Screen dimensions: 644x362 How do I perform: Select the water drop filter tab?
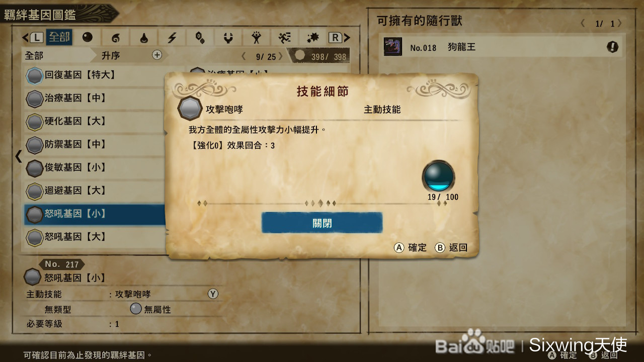tap(144, 38)
